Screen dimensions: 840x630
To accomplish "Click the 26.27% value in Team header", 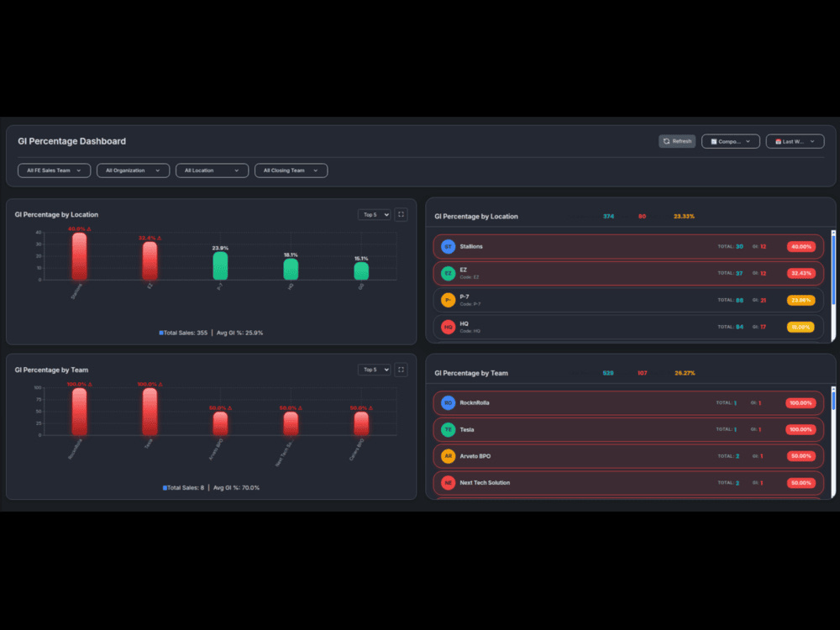I will click(x=685, y=373).
